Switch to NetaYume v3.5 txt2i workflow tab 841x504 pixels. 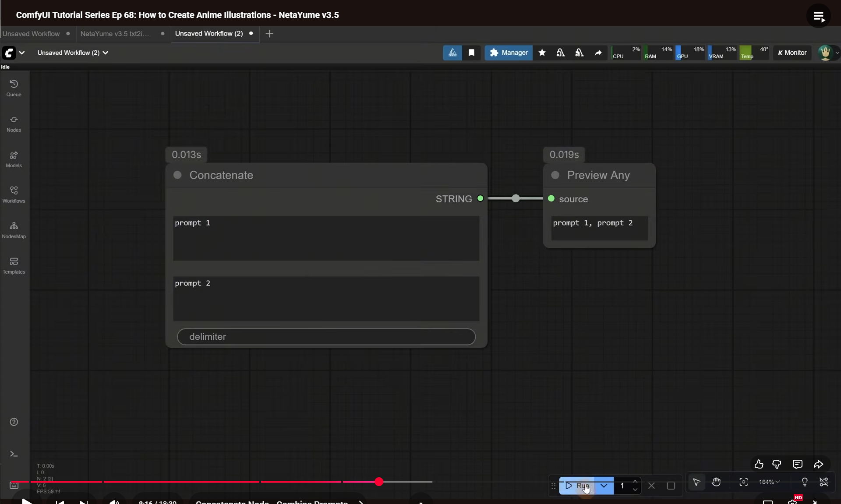click(115, 34)
